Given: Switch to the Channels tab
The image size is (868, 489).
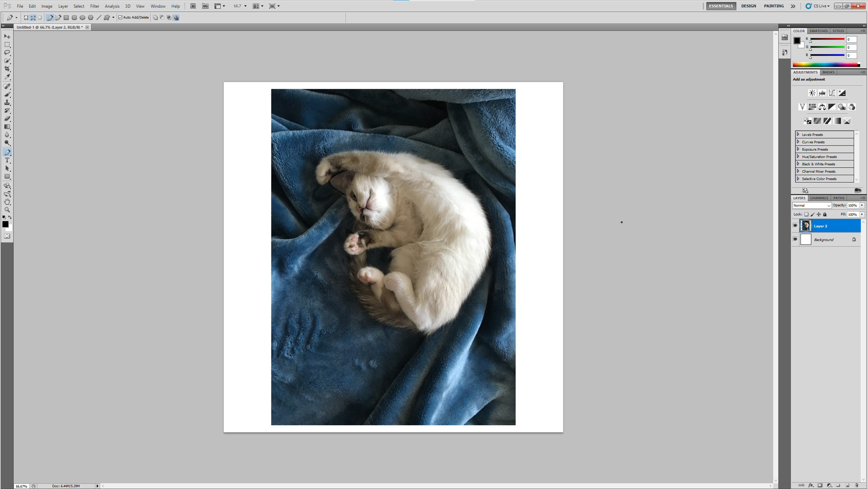Looking at the screenshot, I should pyautogui.click(x=819, y=198).
